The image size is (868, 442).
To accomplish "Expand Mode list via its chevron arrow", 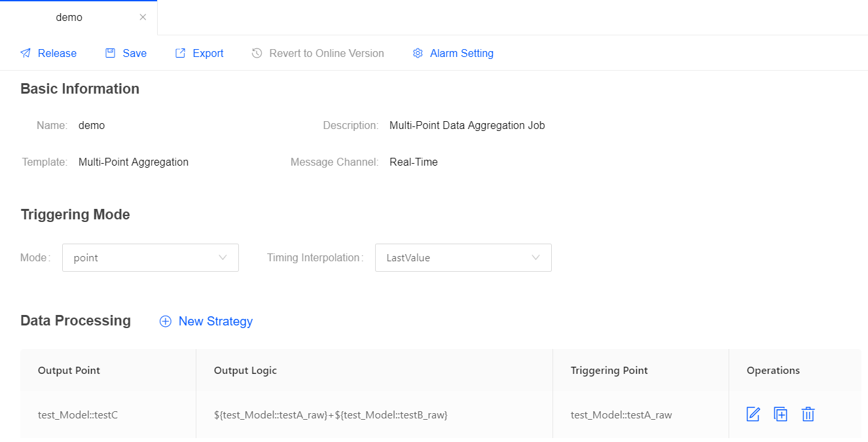I will [223, 258].
